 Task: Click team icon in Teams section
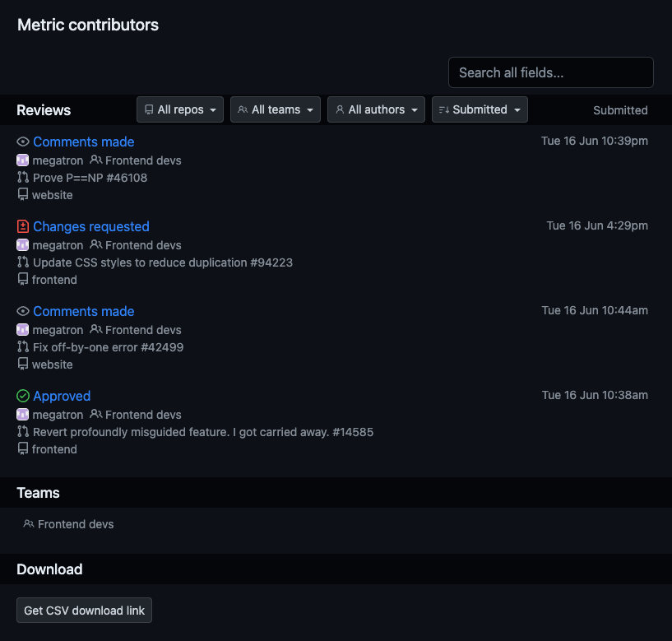[28, 524]
